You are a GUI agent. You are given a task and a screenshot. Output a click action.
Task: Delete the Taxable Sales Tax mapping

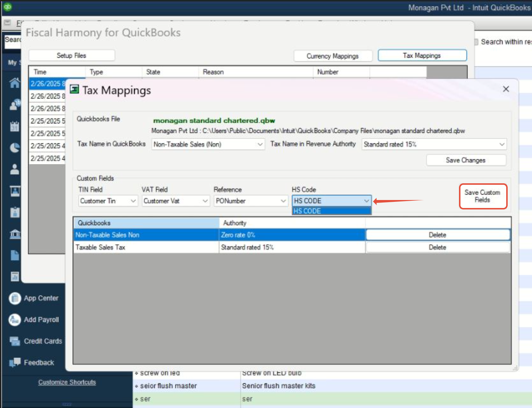tap(438, 247)
